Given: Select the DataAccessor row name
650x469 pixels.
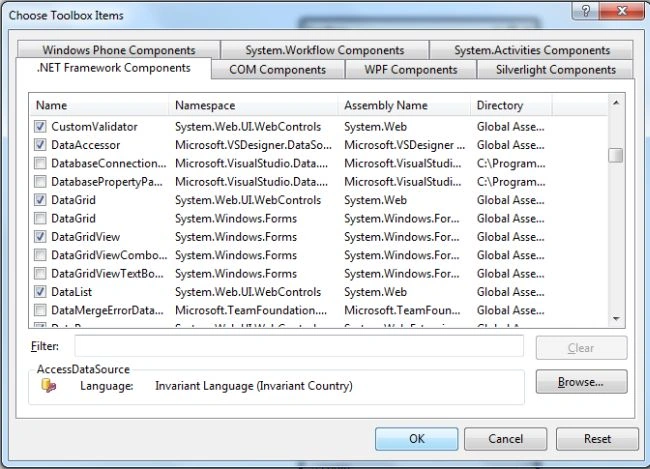Looking at the screenshot, I should pyautogui.click(x=85, y=145).
